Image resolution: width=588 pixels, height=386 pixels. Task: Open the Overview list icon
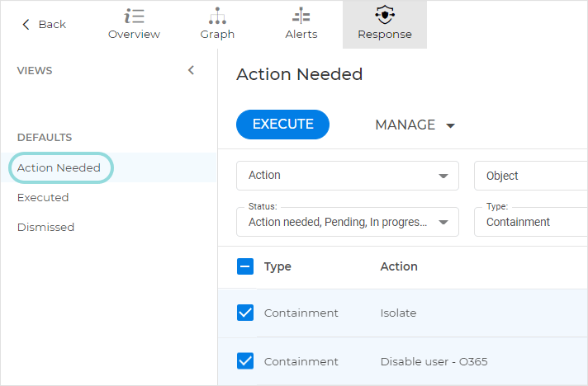[x=134, y=16]
